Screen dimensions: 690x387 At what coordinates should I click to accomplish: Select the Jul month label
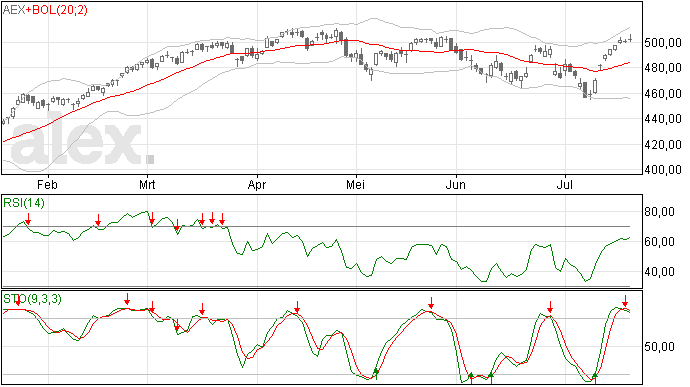coord(565,184)
